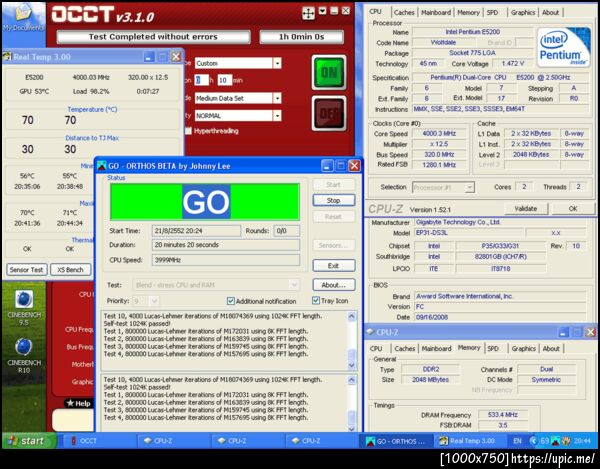
Task: Open the Mainboard tab in upper CPU-Z
Action: point(436,12)
